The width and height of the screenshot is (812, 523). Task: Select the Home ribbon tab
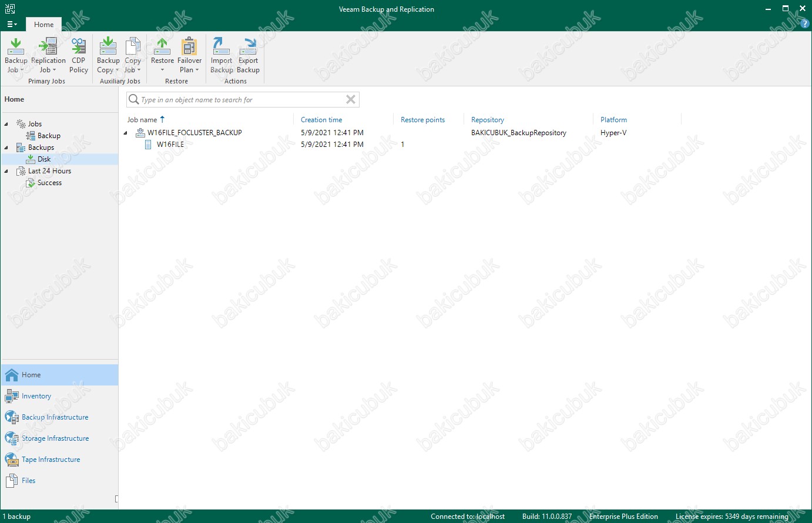tap(43, 25)
